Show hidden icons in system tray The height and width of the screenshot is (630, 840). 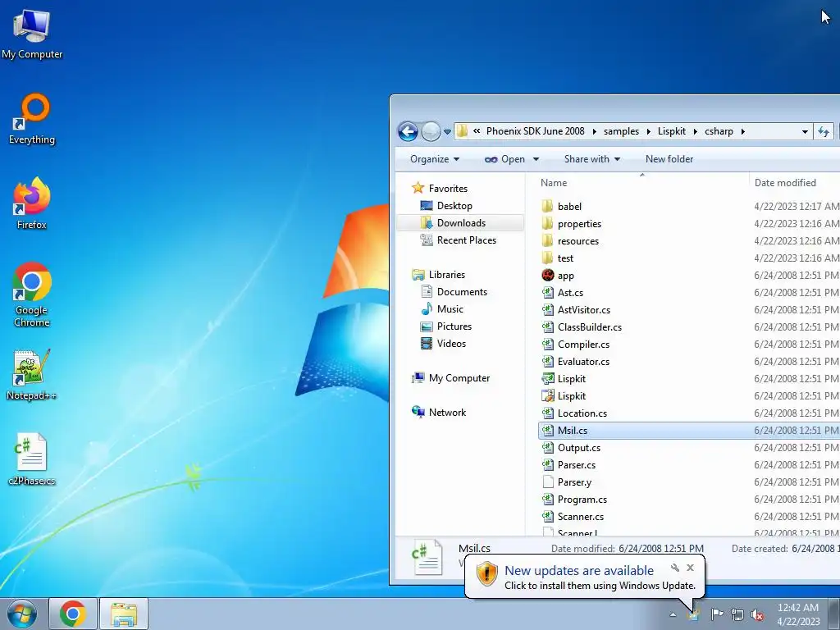tap(673, 614)
